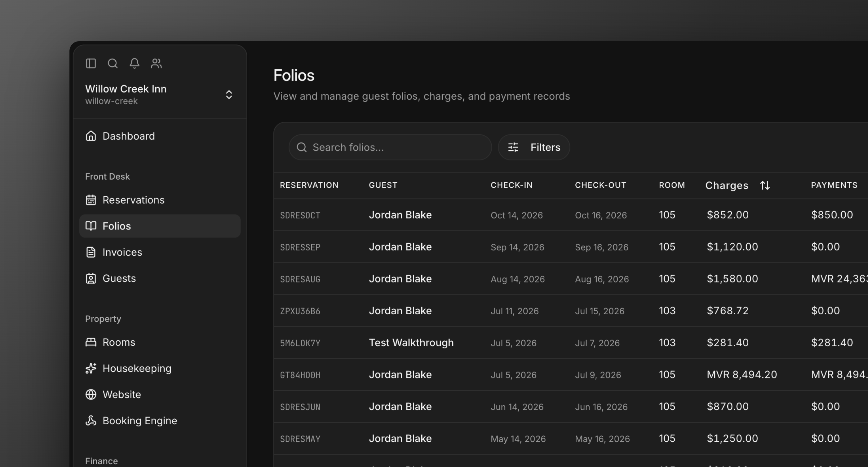868x467 pixels.
Task: Open Rooms page
Action: point(160,342)
